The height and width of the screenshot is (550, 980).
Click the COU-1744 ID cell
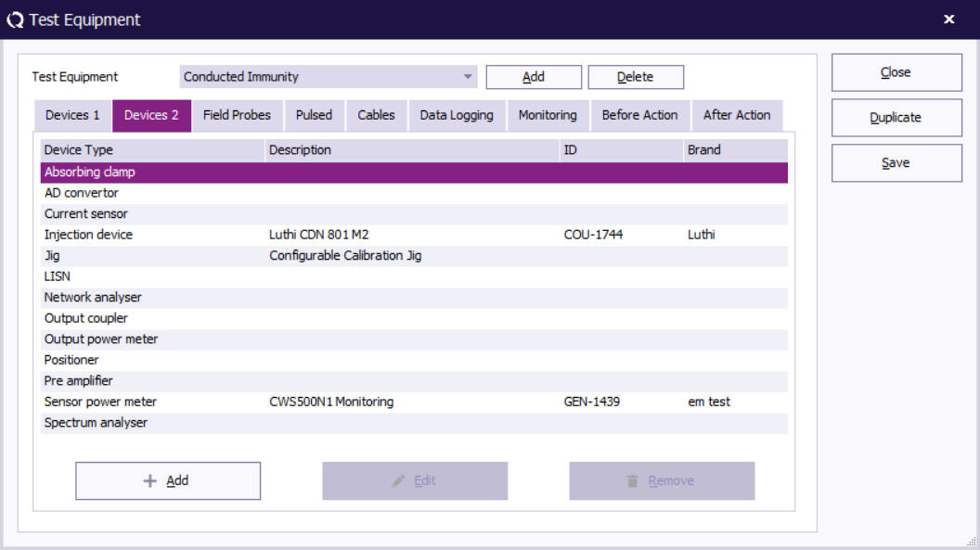coord(593,235)
